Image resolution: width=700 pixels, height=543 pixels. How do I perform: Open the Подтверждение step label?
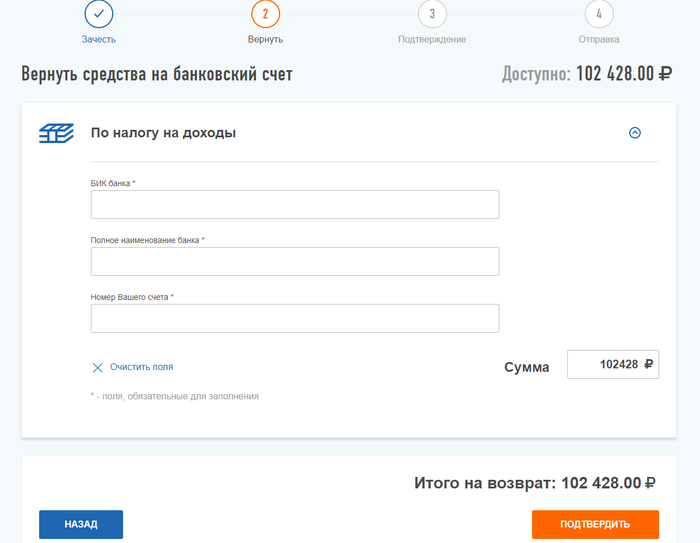[432, 40]
